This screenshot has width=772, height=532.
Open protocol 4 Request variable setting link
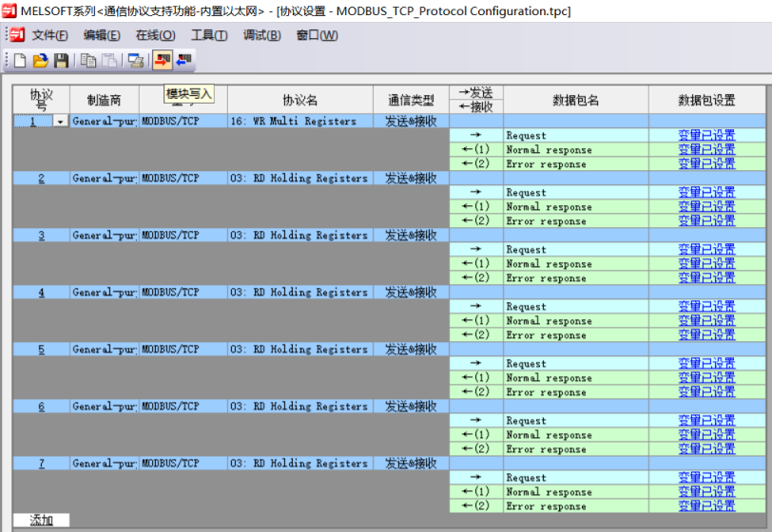coord(706,307)
